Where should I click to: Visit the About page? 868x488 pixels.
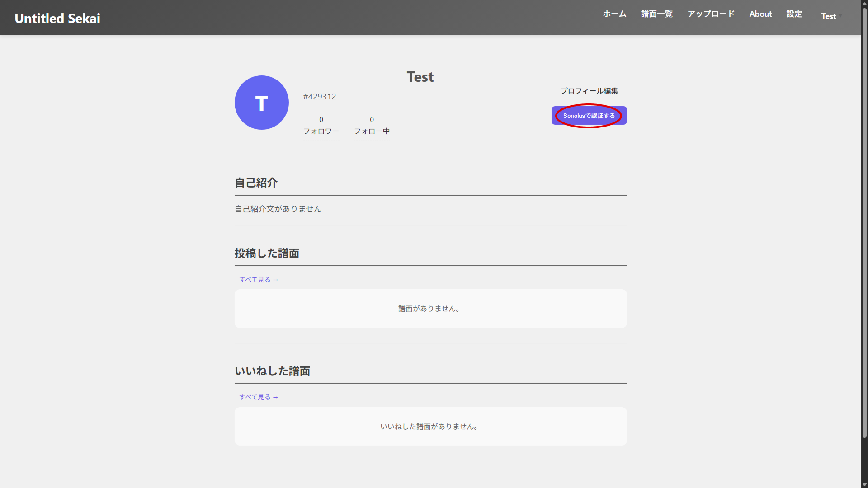click(760, 14)
